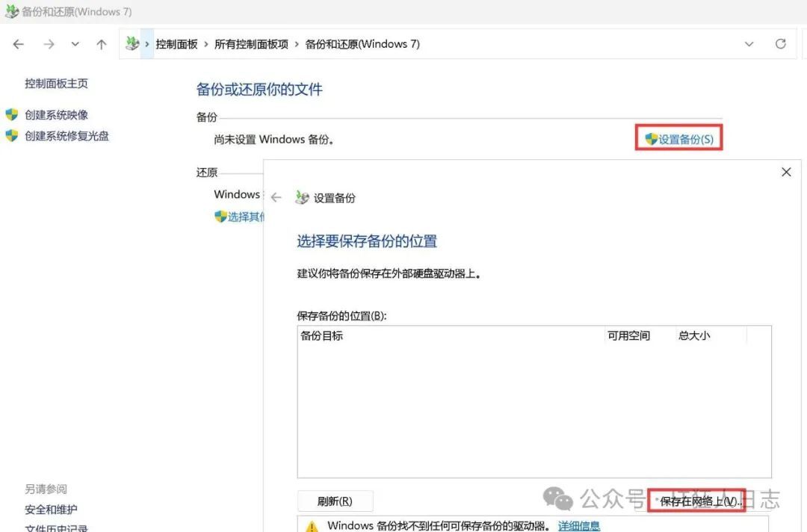This screenshot has height=532, width=807.
Task: Select 所有控制面板项 in the breadcrumb path
Action: point(251,44)
